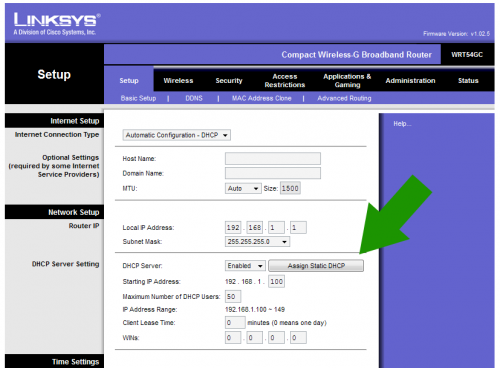
Task: Click the third WINS octet field
Action: click(x=277, y=338)
